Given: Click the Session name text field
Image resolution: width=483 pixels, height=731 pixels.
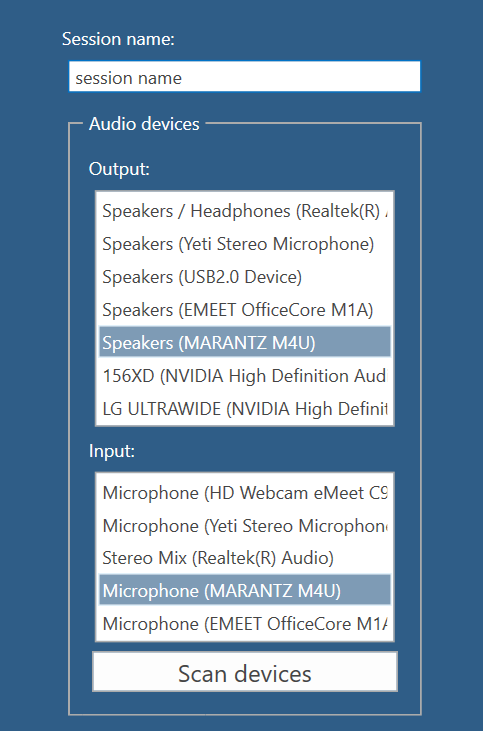Looking at the screenshot, I should coord(244,76).
